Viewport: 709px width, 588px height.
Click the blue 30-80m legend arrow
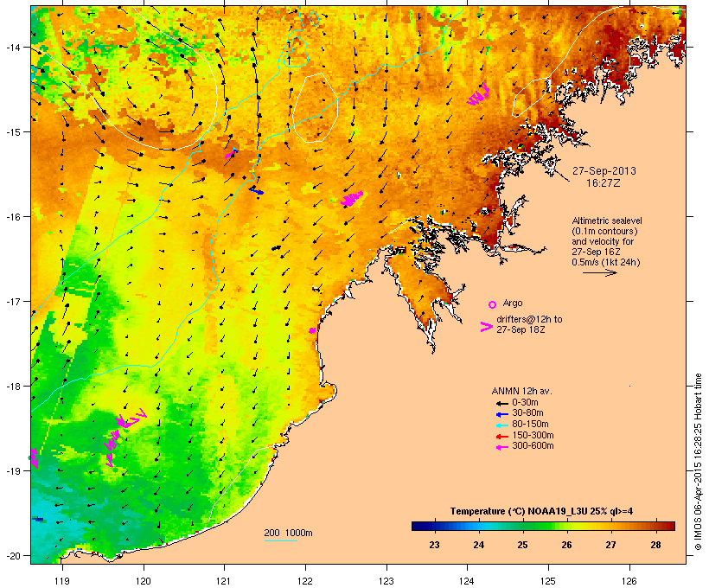click(x=501, y=414)
